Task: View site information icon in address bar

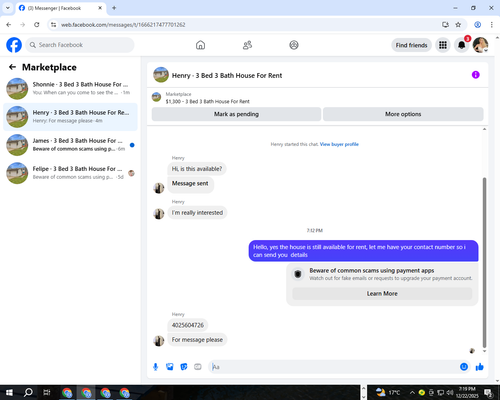Action: point(53,25)
